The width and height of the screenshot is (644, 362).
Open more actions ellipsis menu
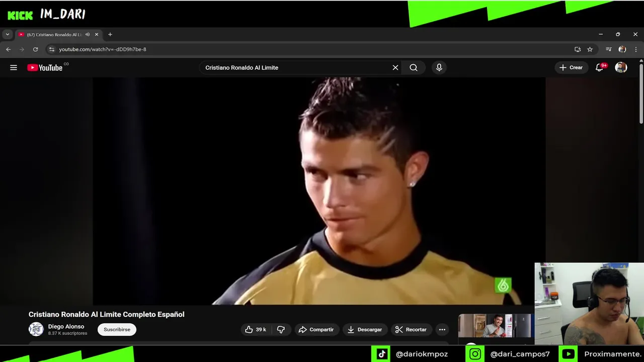(x=442, y=329)
